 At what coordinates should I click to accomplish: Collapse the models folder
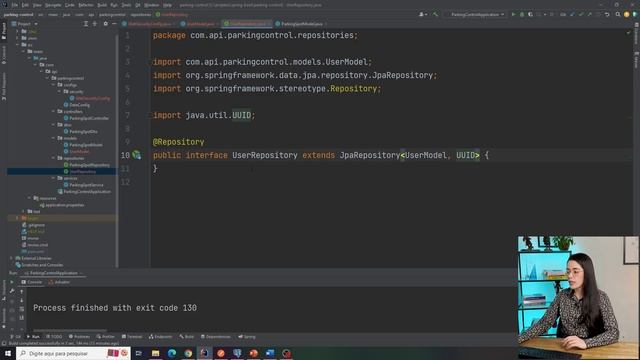53,138
